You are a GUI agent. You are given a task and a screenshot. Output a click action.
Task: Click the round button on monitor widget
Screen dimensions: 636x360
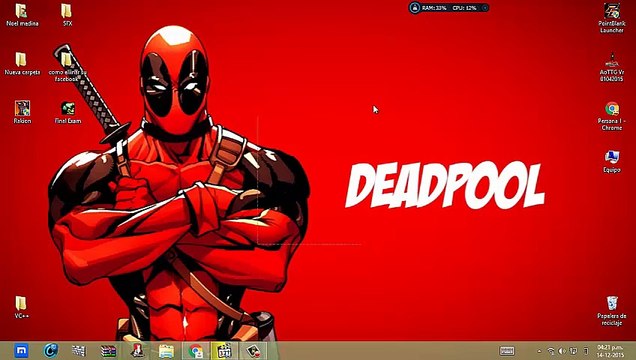(484, 8)
